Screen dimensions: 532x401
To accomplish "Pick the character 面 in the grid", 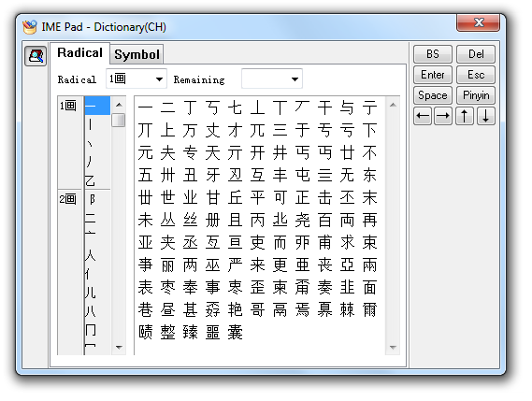I will point(369,288).
